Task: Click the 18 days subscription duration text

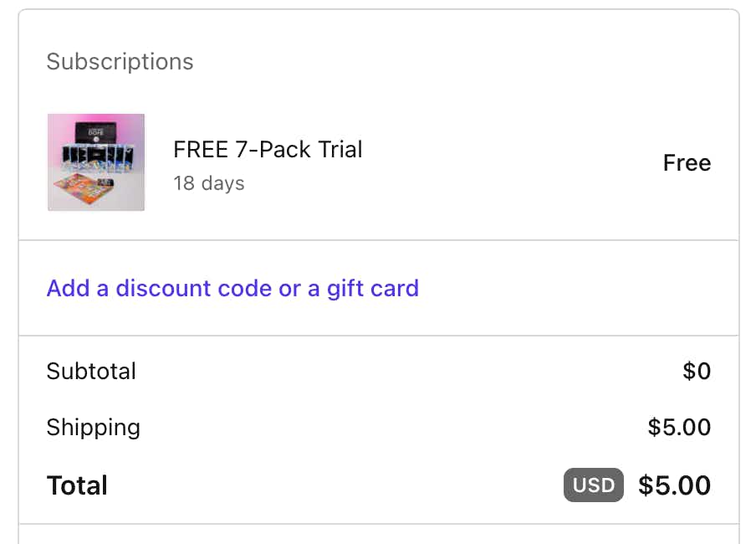Action: coord(209,183)
